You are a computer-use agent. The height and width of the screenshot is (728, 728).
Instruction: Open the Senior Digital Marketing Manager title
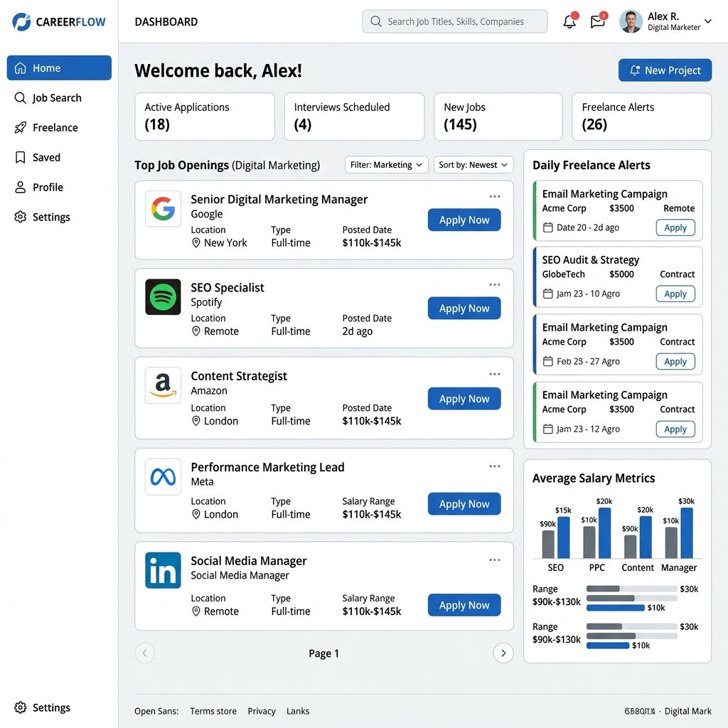(279, 199)
